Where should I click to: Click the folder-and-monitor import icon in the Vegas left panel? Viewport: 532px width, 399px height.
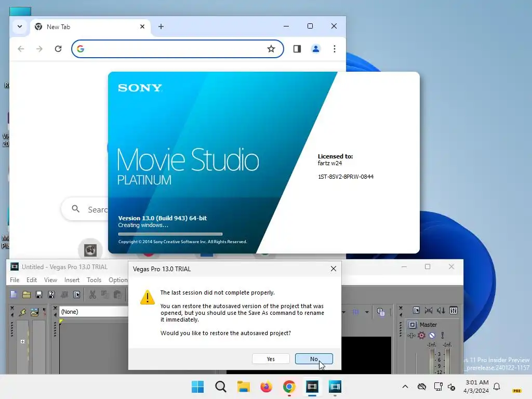(34, 312)
